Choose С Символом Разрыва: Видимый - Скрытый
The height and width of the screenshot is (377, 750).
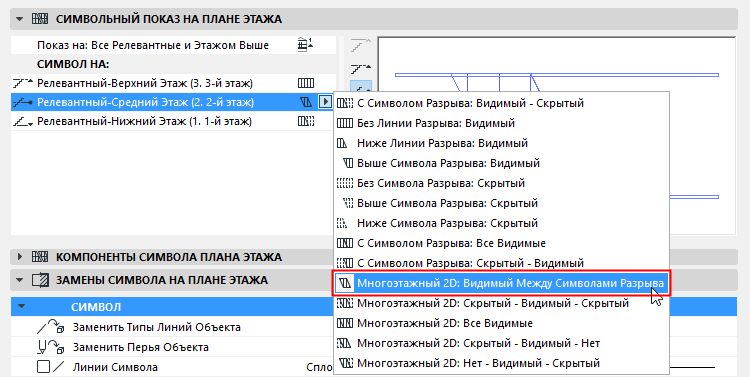click(x=501, y=103)
